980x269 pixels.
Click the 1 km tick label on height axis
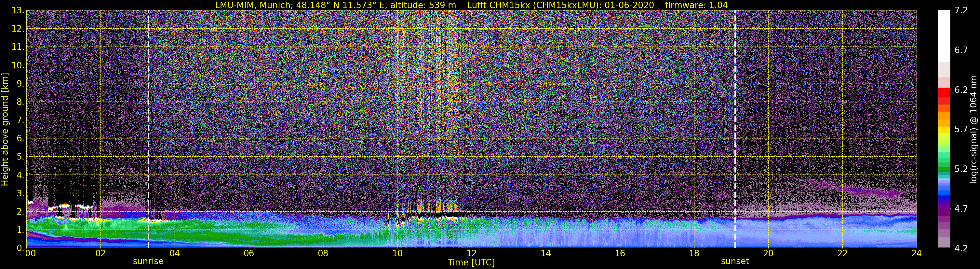click(20, 230)
